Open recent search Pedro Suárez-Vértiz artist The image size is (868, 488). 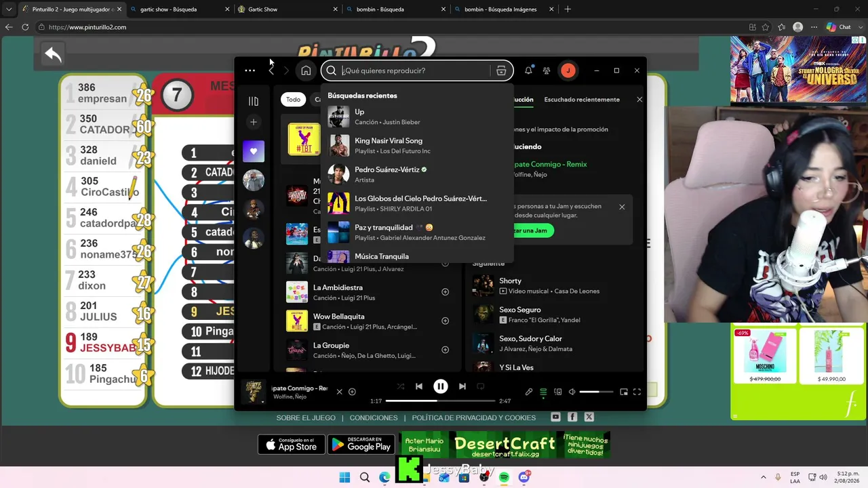[416, 174]
